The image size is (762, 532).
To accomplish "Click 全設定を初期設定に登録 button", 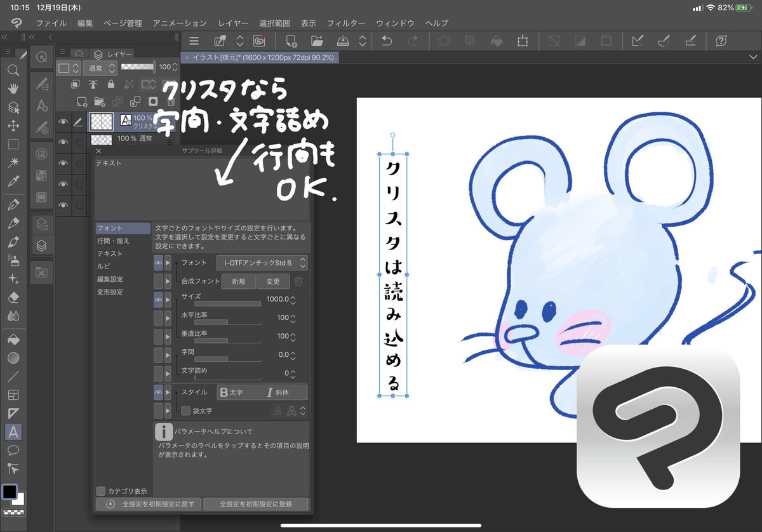I will (256, 504).
